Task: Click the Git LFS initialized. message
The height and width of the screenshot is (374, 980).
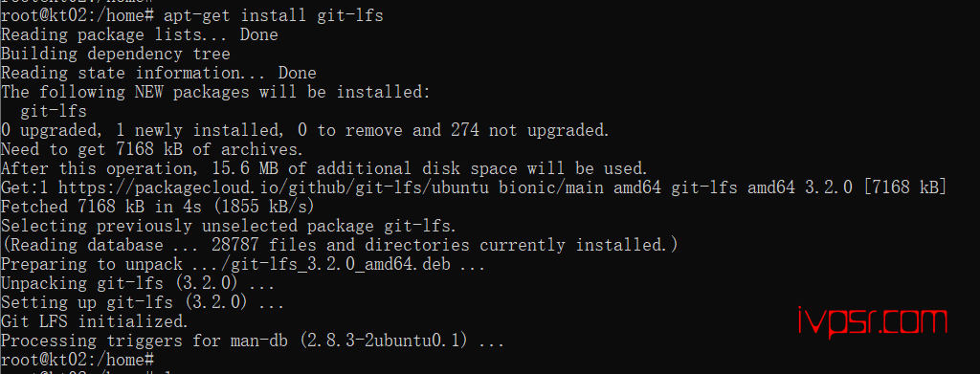Action: pyautogui.click(x=95, y=322)
